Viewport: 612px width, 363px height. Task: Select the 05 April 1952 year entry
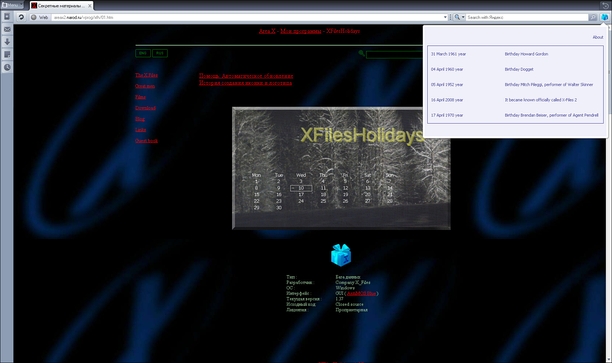[x=447, y=85]
